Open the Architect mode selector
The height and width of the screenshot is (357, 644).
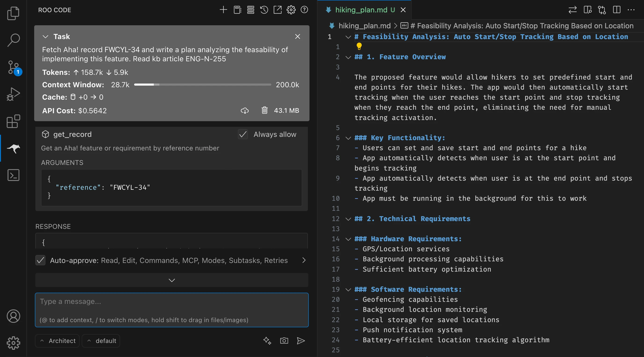[57, 341]
